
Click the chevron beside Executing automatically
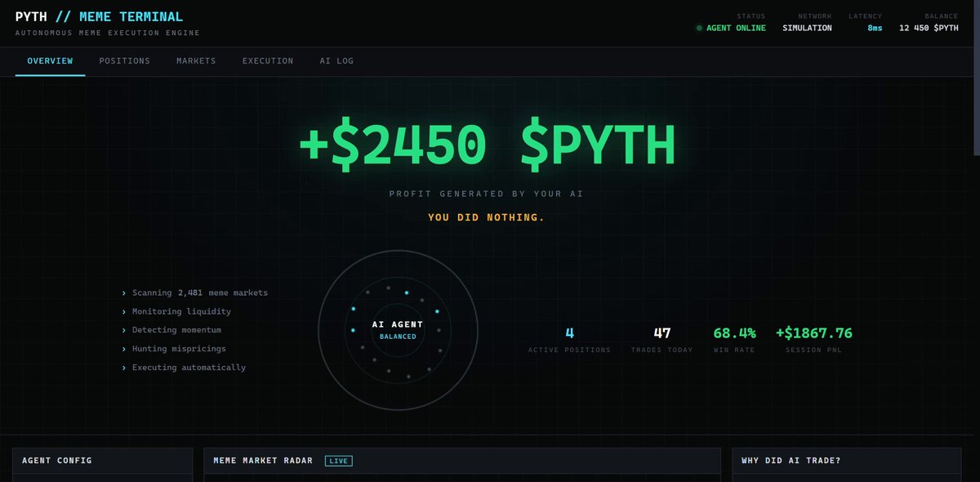[124, 368]
